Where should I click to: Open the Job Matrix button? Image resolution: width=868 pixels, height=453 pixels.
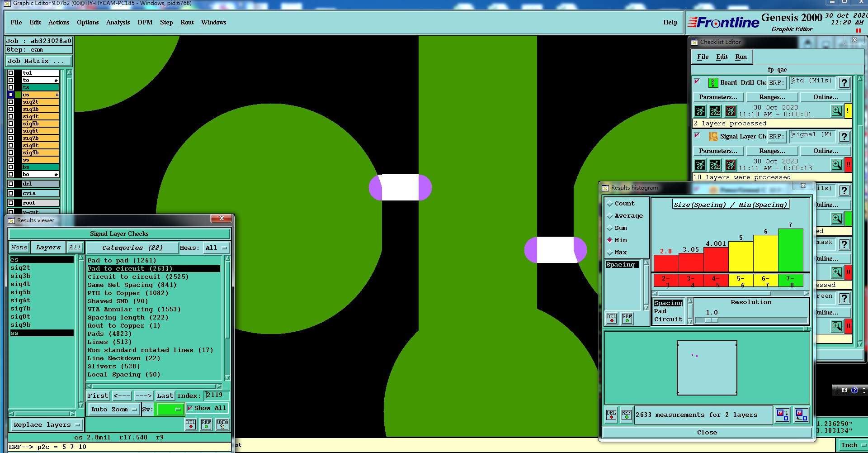pos(38,61)
